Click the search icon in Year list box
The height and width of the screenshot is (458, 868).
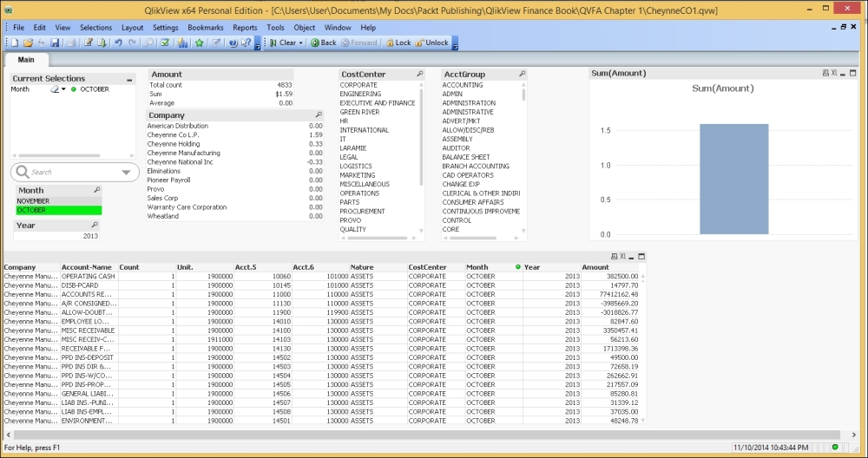95,225
